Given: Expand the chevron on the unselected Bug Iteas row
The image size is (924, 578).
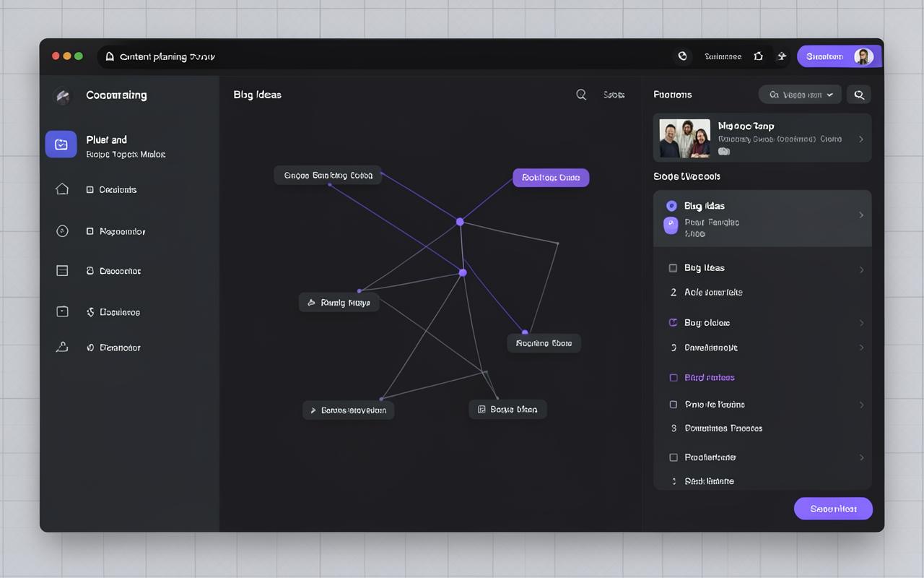Looking at the screenshot, I should coord(860,269).
